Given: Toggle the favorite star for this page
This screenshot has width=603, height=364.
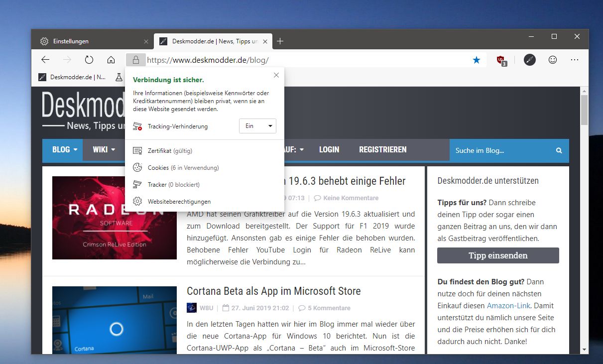Looking at the screenshot, I should point(477,60).
